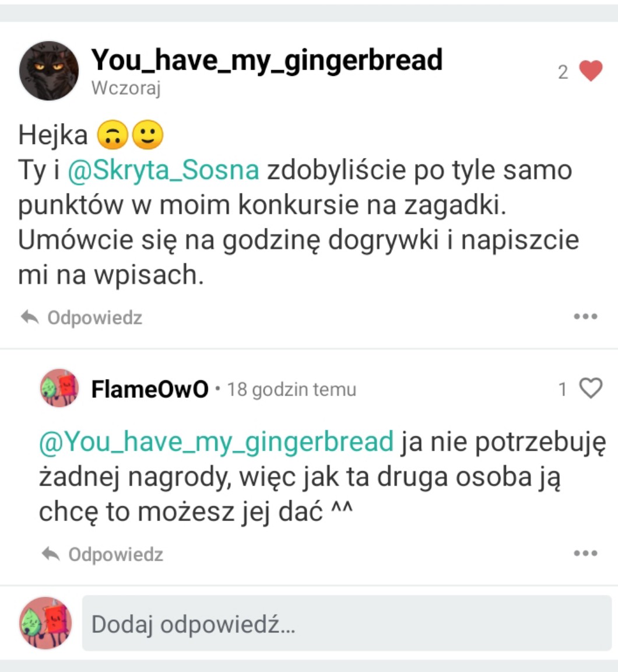
Task: Click the reply arrow icon under the main post
Action: point(30,317)
